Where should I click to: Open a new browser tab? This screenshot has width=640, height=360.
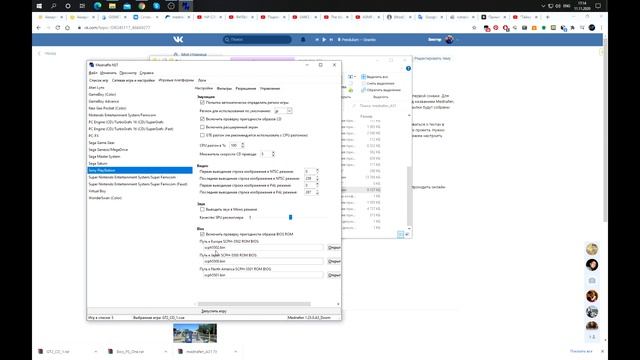(x=547, y=17)
